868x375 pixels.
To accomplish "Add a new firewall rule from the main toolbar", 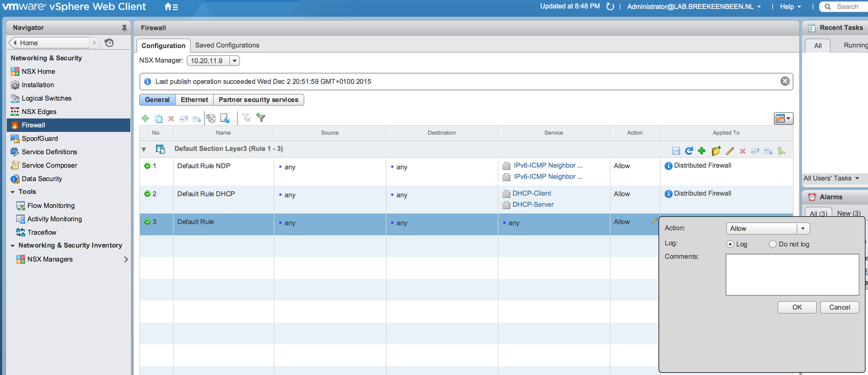I will pos(145,118).
